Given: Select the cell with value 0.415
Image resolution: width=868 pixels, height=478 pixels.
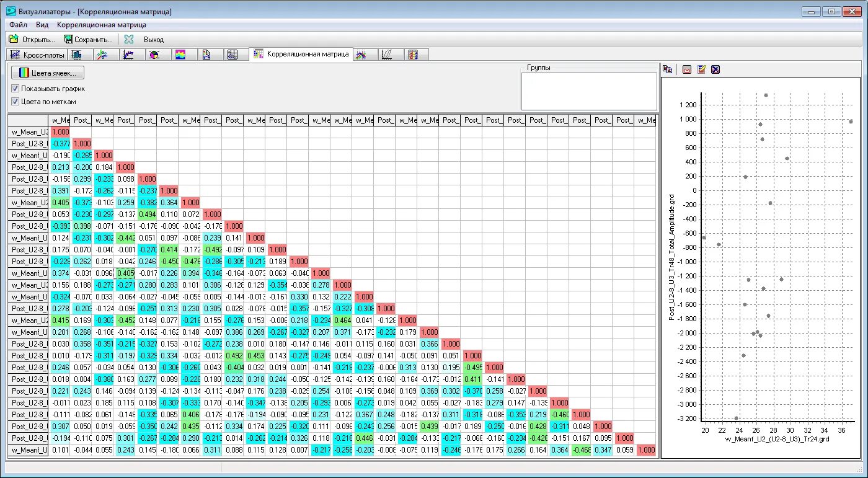Looking at the screenshot, I should [x=59, y=321].
